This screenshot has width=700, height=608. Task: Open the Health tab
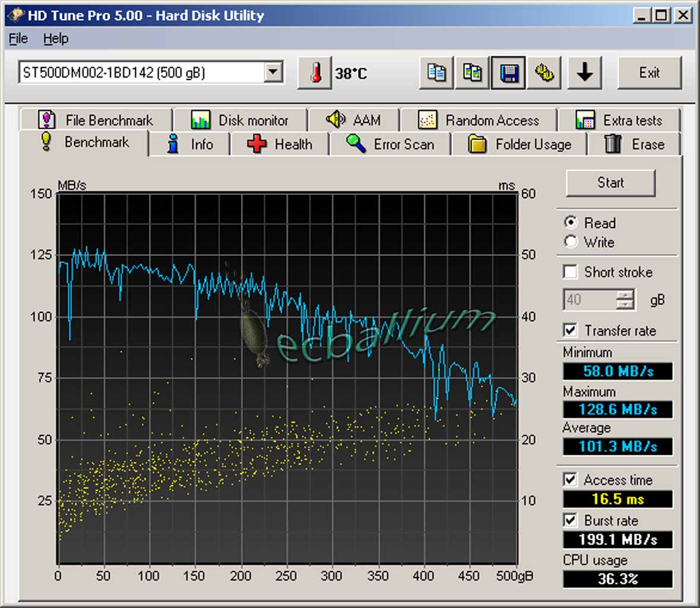(280, 144)
